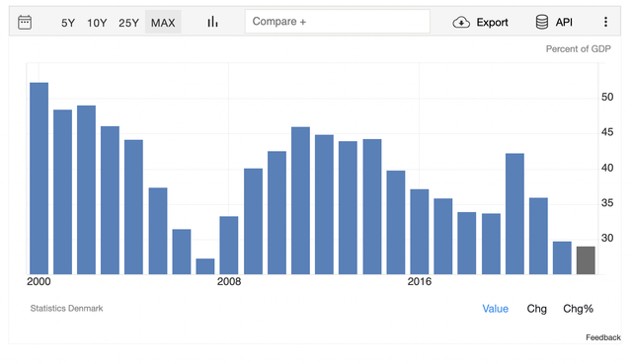Image resolution: width=632 pixels, height=364 pixels.
Task: Click the Export cloud download icon
Action: tap(461, 22)
